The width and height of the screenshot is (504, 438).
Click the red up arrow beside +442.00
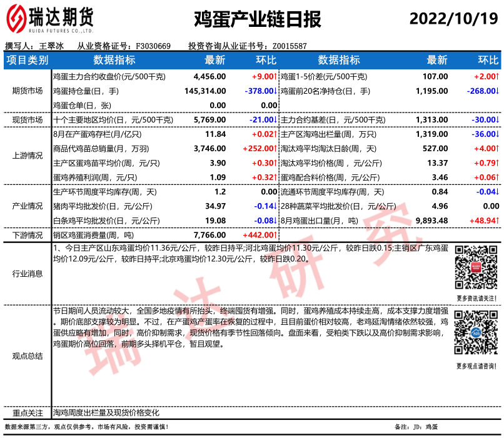coord(276,235)
